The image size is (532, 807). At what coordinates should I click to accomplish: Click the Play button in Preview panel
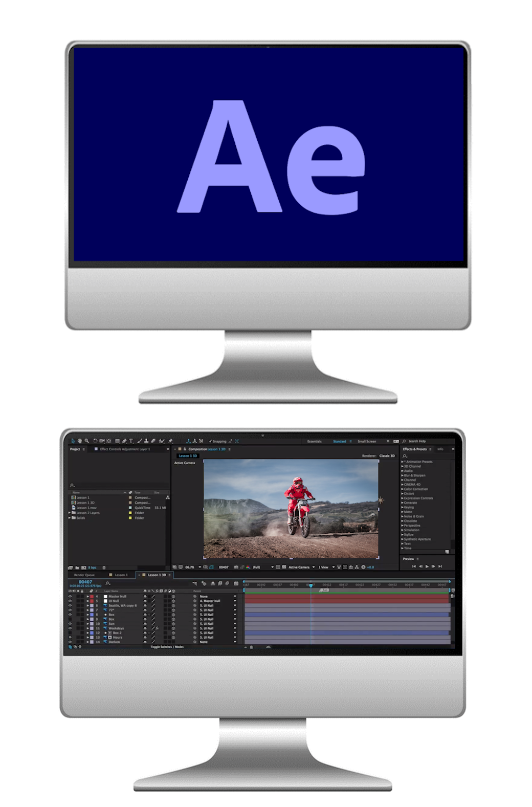tap(427, 566)
